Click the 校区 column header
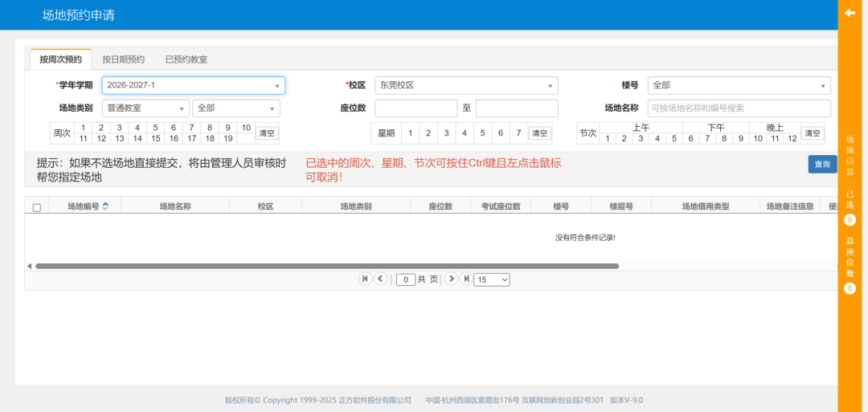 tap(266, 206)
